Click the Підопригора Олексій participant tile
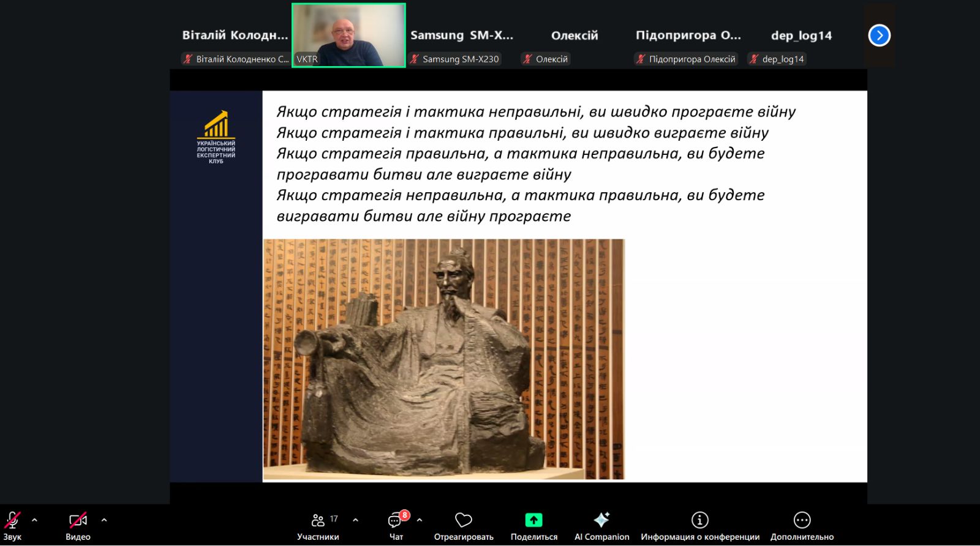980x546 pixels. [x=688, y=36]
